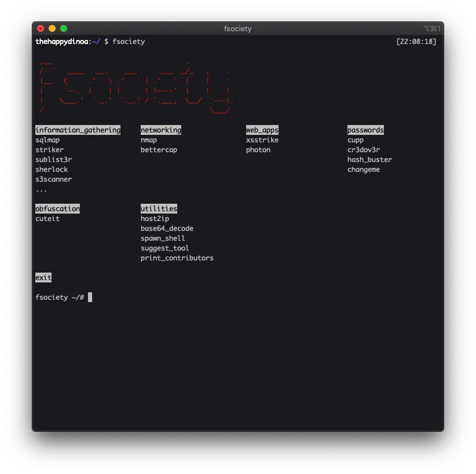Screen dimensions: 476x474
Task: Select print_contributors from utilities
Action: (x=177, y=258)
